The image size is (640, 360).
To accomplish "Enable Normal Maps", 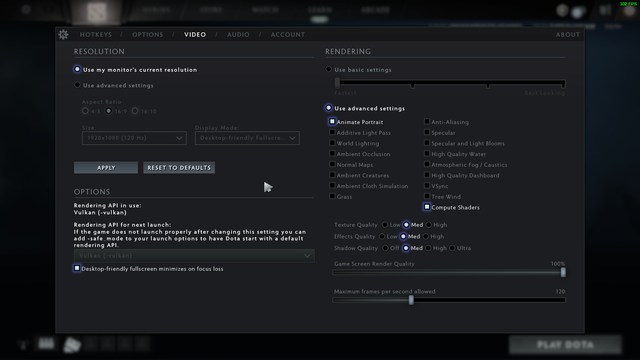I will (x=332, y=164).
